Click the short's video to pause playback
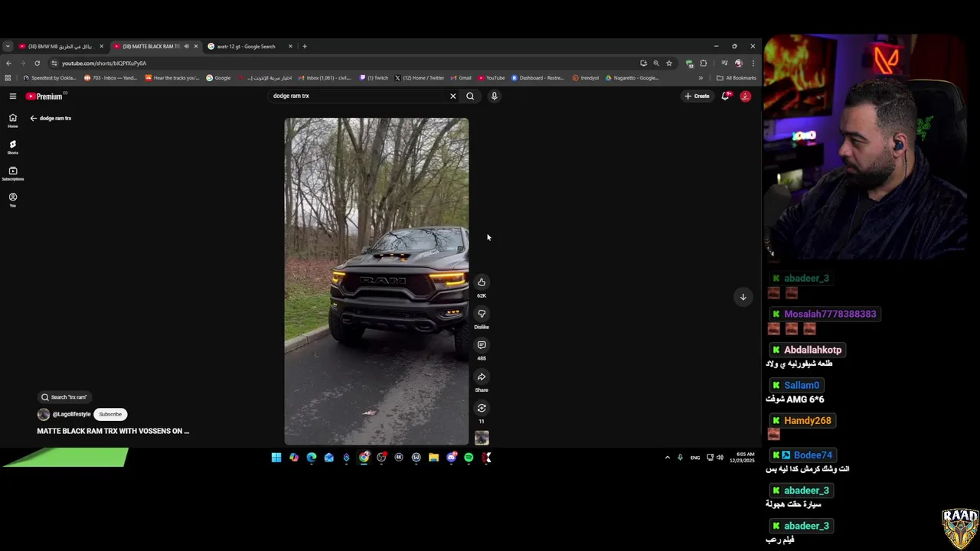This screenshot has width=980, height=551. pyautogui.click(x=377, y=282)
